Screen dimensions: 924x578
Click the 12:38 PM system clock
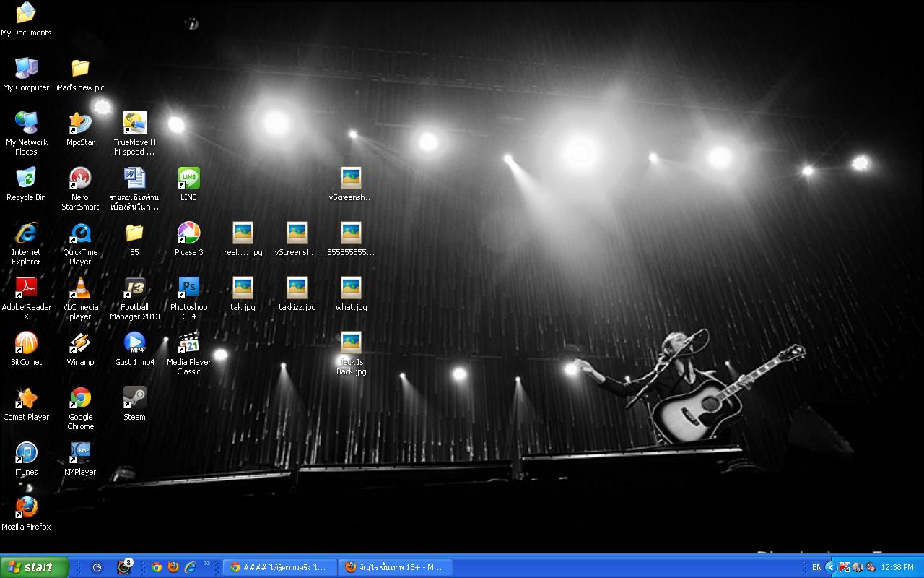tap(898, 567)
